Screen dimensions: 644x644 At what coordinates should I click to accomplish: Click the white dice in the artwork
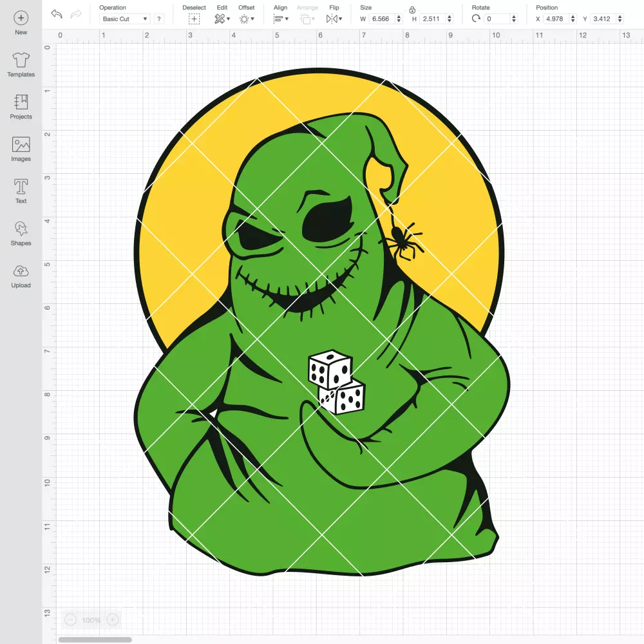point(337,382)
